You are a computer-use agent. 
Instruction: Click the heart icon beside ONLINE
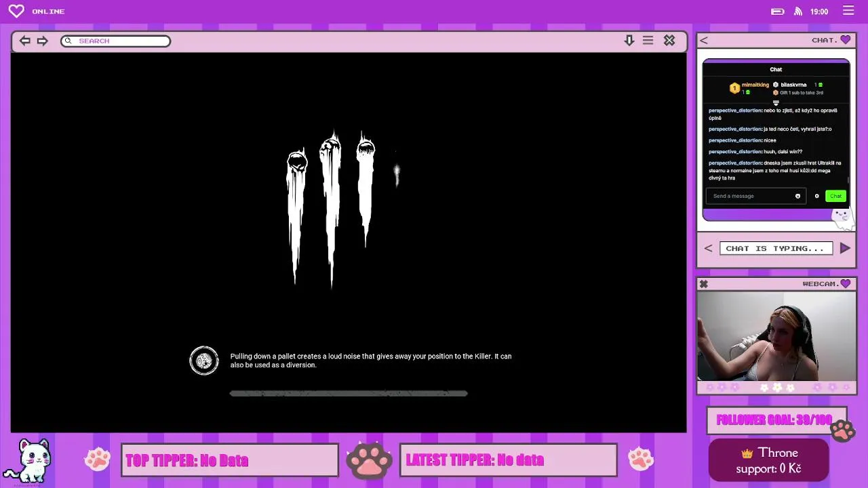pyautogui.click(x=16, y=11)
